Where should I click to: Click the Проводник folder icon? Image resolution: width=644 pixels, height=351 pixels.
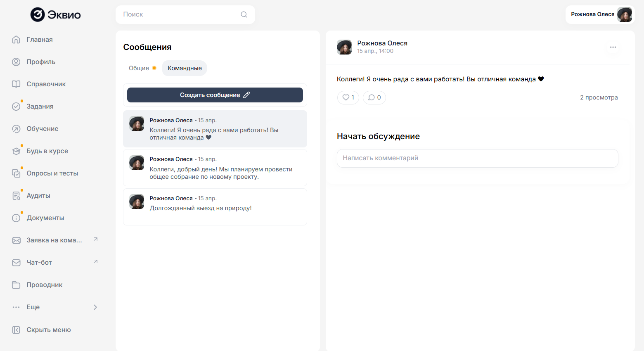[16, 285]
